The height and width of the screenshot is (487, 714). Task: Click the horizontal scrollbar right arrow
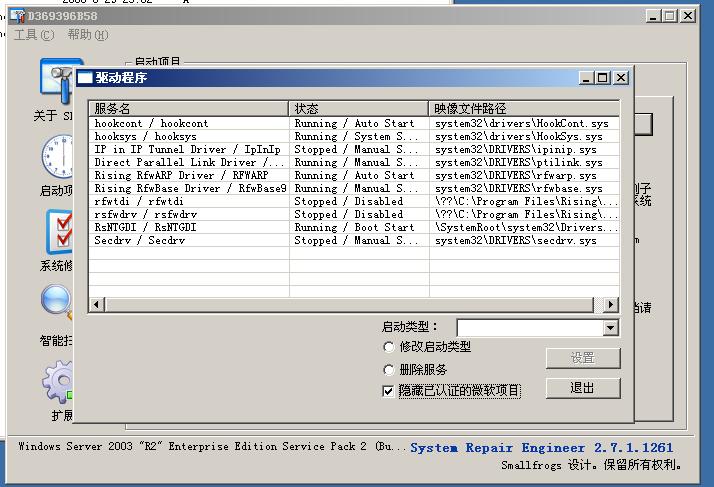pos(610,304)
